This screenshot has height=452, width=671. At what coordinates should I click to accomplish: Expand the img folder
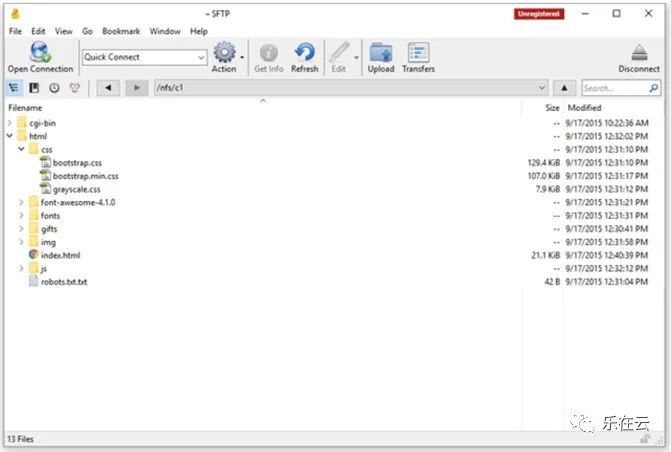(x=21, y=242)
